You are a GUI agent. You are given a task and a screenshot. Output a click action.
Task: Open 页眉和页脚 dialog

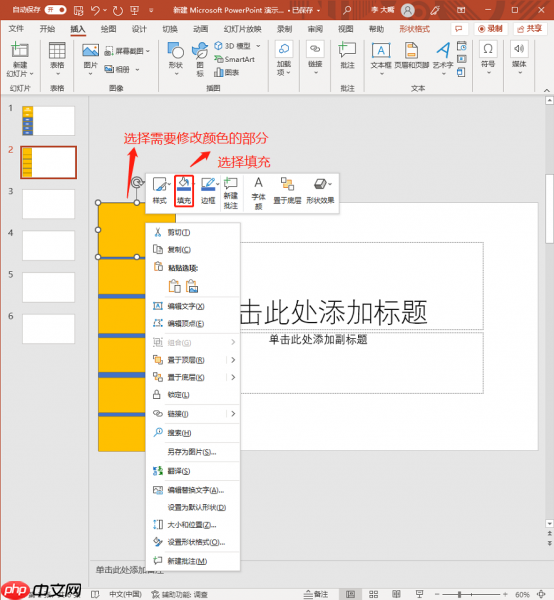tap(412, 56)
